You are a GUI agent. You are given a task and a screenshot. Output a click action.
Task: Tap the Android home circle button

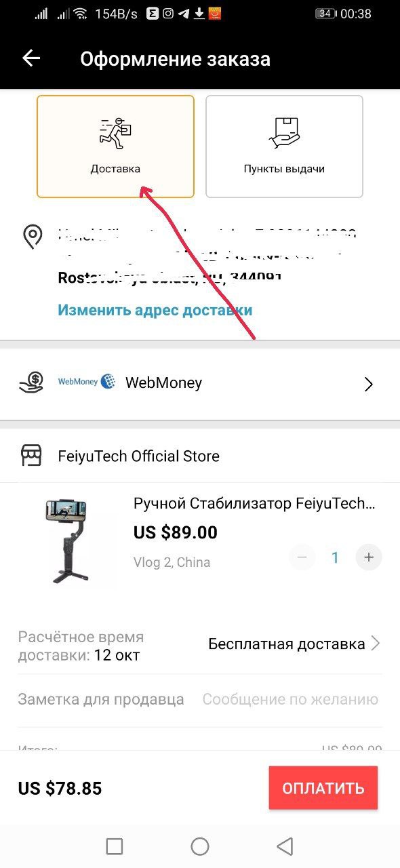point(200,846)
